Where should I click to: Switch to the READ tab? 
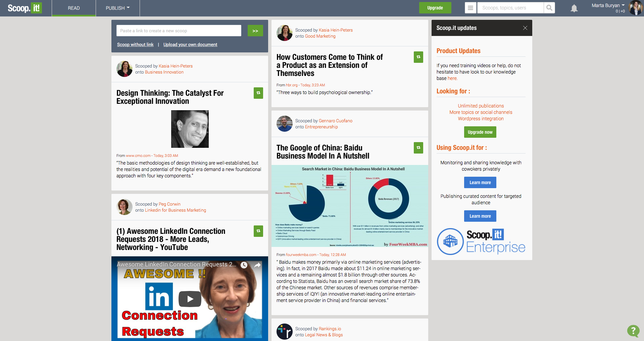[74, 8]
